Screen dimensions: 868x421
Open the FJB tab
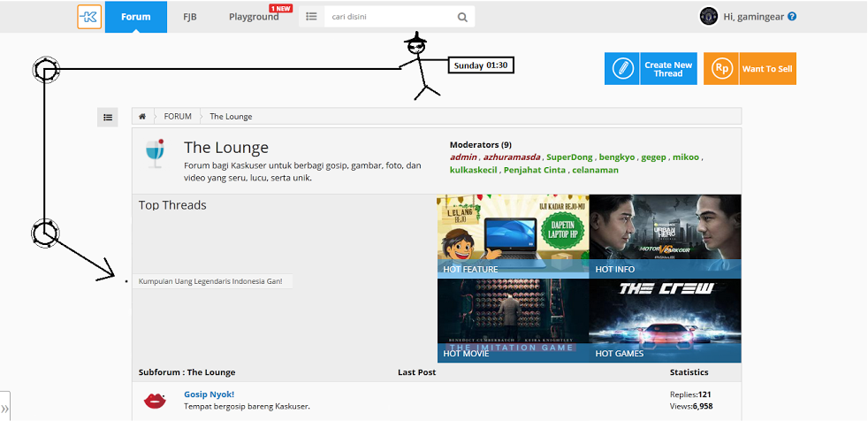pos(190,17)
